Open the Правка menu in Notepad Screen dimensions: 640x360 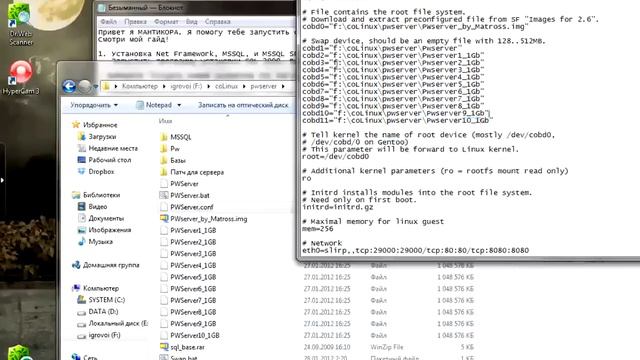click(136, 21)
